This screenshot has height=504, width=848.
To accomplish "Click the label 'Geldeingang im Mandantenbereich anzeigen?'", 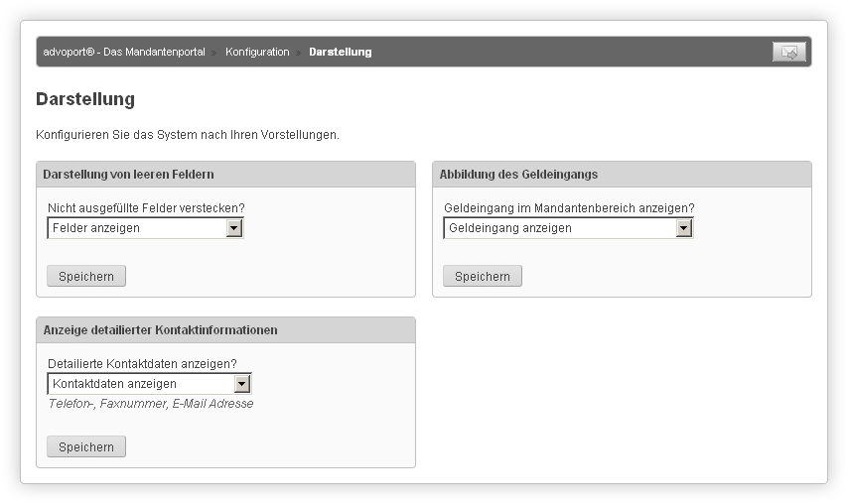I will pyautogui.click(x=569, y=208).
